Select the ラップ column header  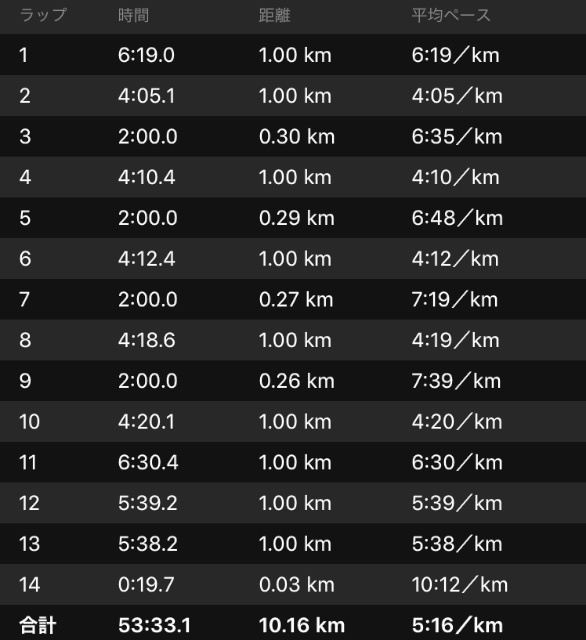[x=43, y=16]
